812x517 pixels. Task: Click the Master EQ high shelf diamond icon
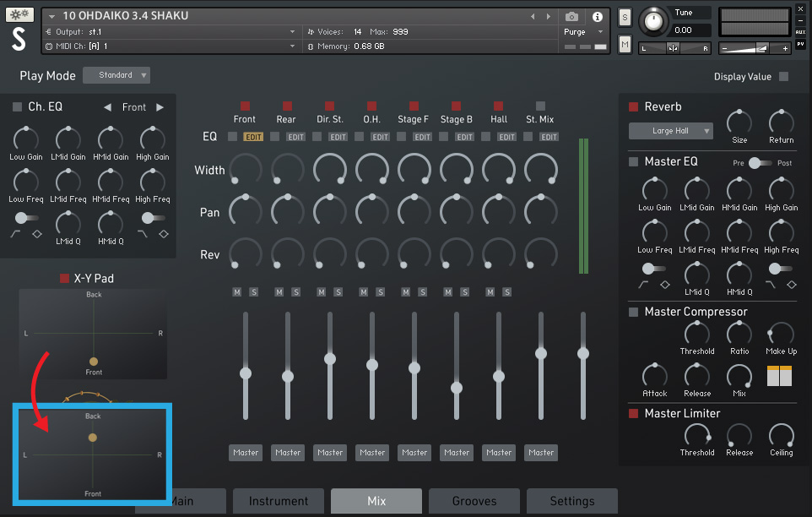[791, 285]
